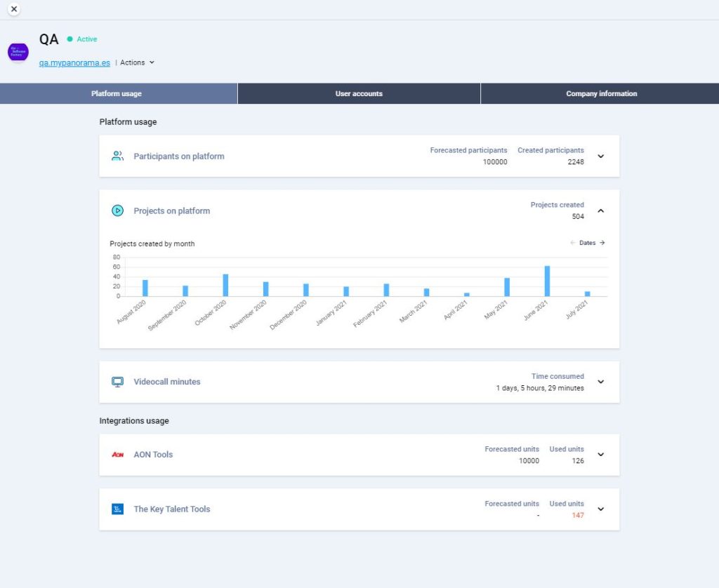Collapse the Projects on platform panel
Screen dimensions: 719x588
click(600, 211)
